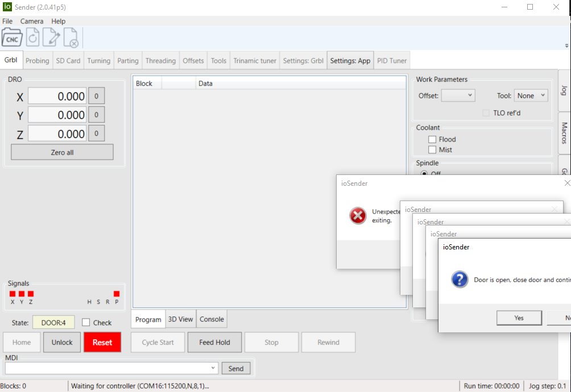Open the Camera menu

click(x=32, y=21)
